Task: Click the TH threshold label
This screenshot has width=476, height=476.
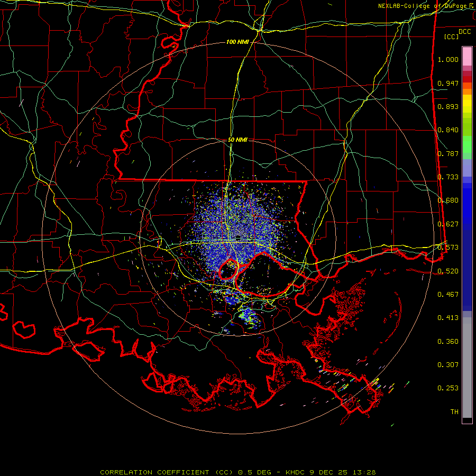Action: 454,412
